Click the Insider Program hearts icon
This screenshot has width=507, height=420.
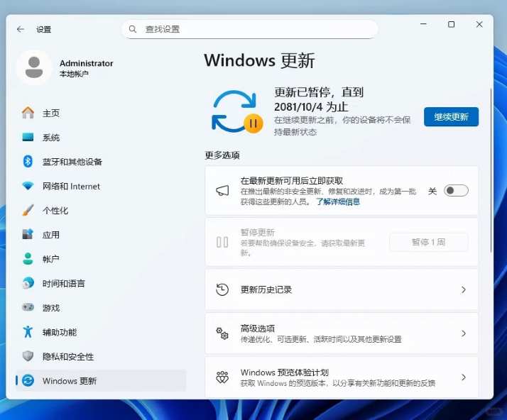click(x=222, y=377)
